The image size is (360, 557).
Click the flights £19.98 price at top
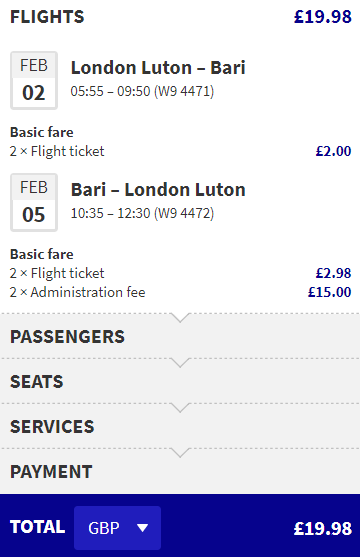323,17
